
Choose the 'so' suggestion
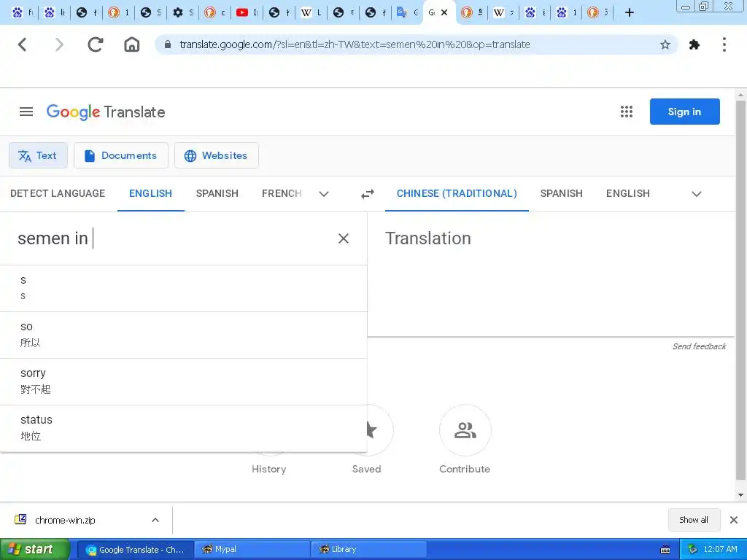click(x=183, y=335)
